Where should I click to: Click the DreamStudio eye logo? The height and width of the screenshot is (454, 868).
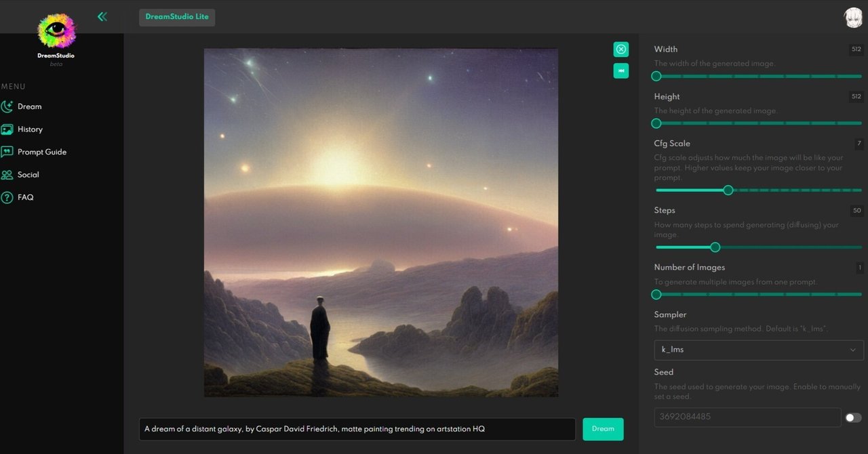click(x=56, y=32)
